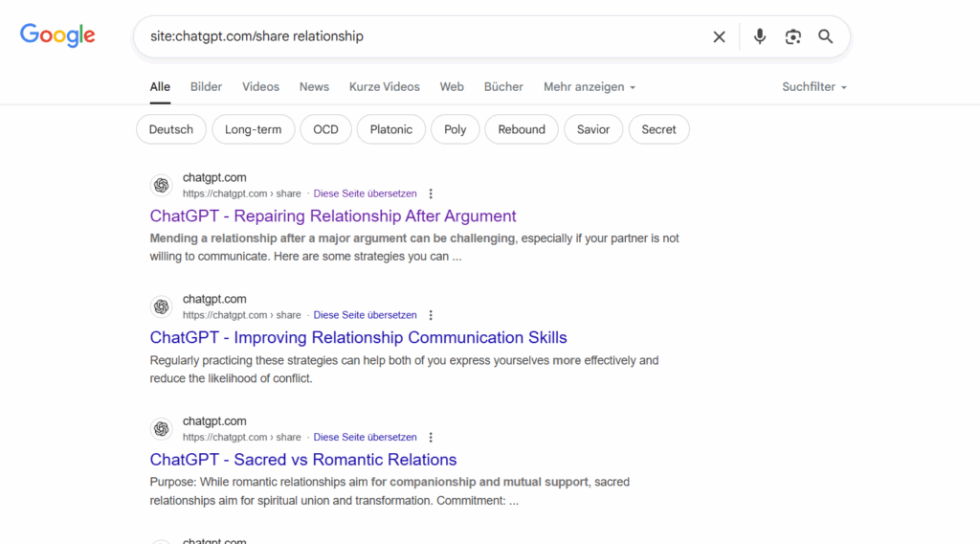The image size is (980, 544).
Task: Apply the Rebound filter chip
Action: [522, 129]
